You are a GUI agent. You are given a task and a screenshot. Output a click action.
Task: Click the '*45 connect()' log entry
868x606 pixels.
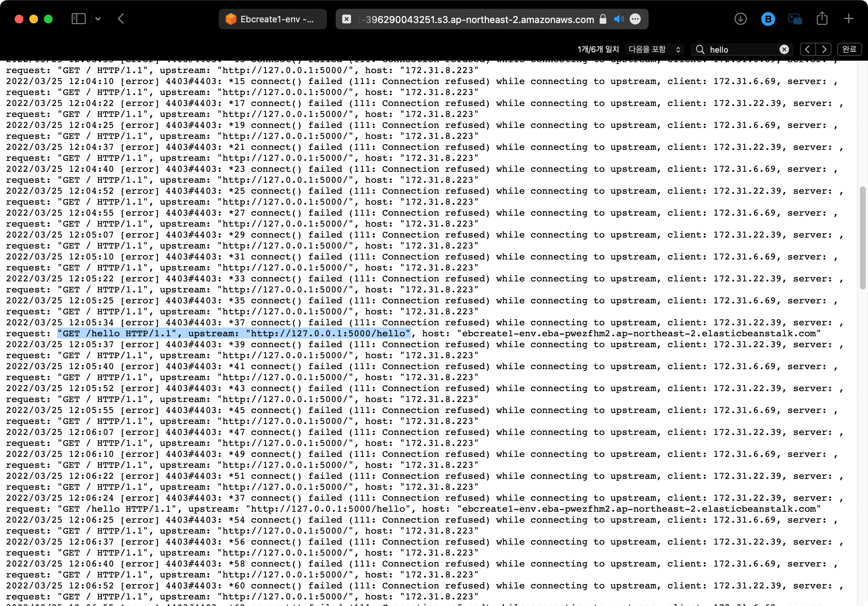click(x=265, y=411)
